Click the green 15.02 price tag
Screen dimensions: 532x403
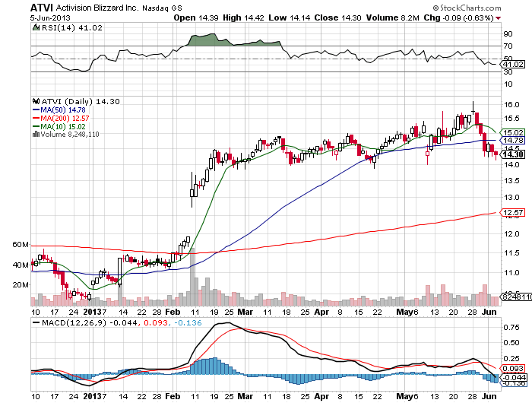[513, 132]
